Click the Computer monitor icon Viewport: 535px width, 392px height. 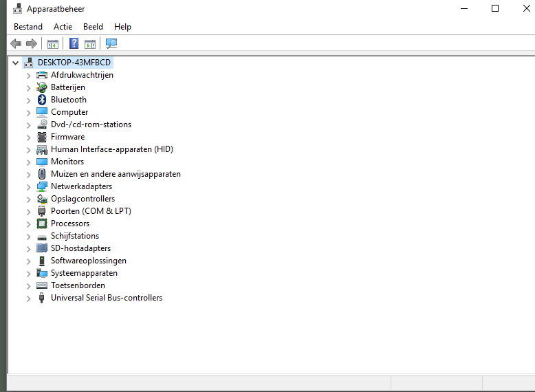pos(42,112)
